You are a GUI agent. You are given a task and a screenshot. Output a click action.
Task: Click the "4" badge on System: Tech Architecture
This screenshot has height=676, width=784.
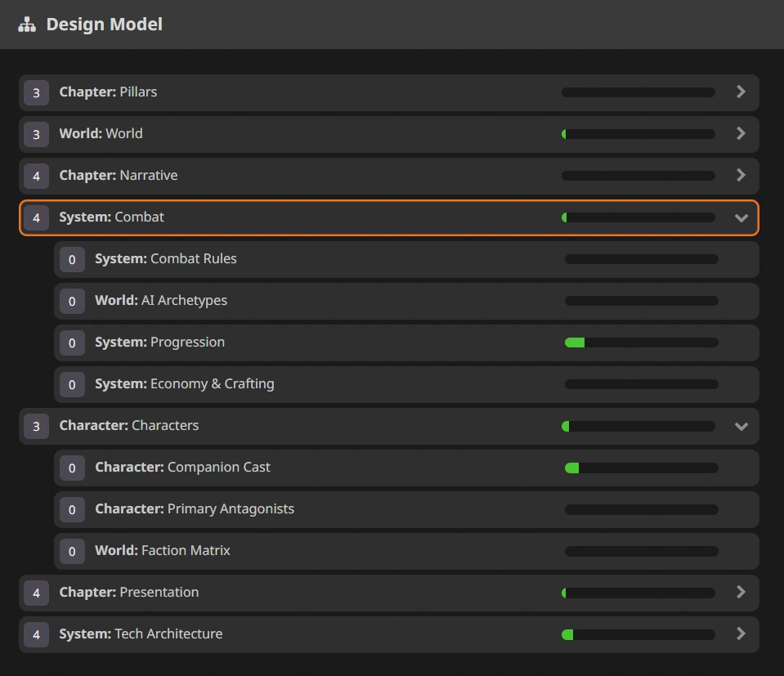coord(36,634)
